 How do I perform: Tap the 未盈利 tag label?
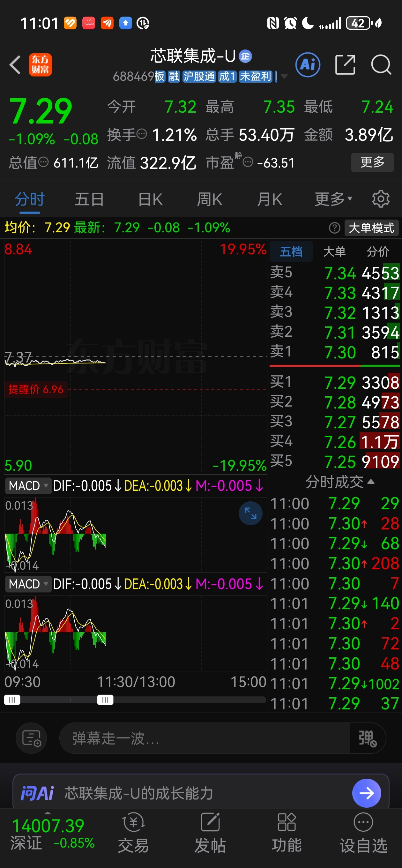tap(256, 77)
